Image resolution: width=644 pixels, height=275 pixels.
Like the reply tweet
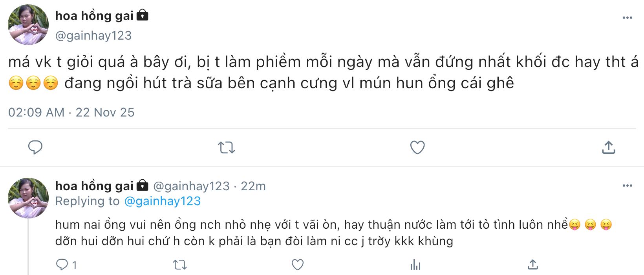(x=297, y=265)
